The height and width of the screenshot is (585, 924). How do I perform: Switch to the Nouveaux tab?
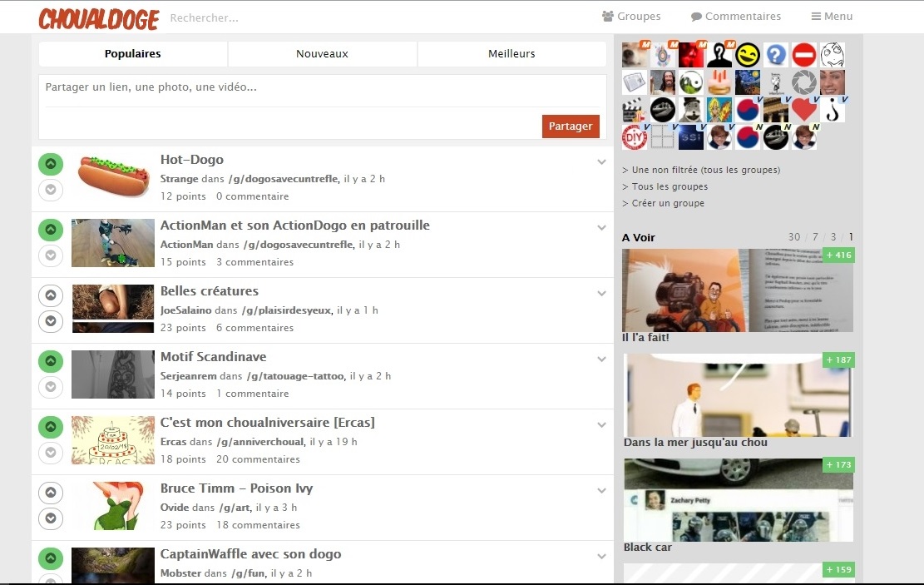click(x=322, y=54)
